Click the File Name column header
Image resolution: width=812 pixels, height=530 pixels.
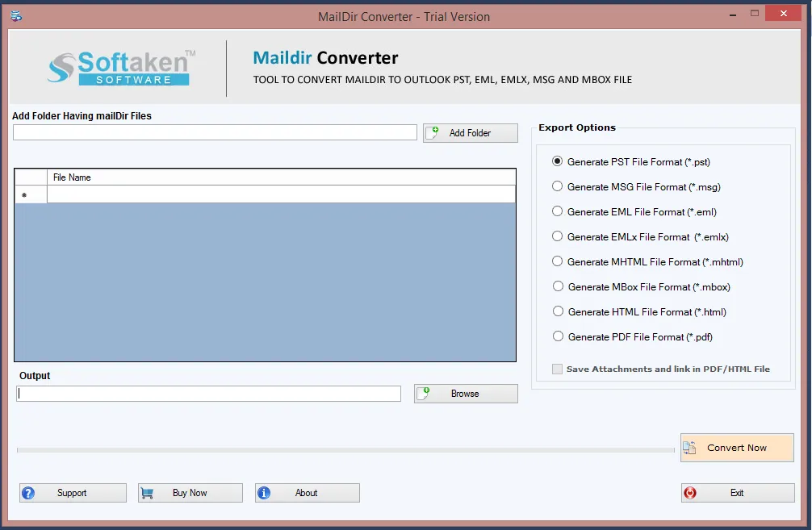[281, 177]
